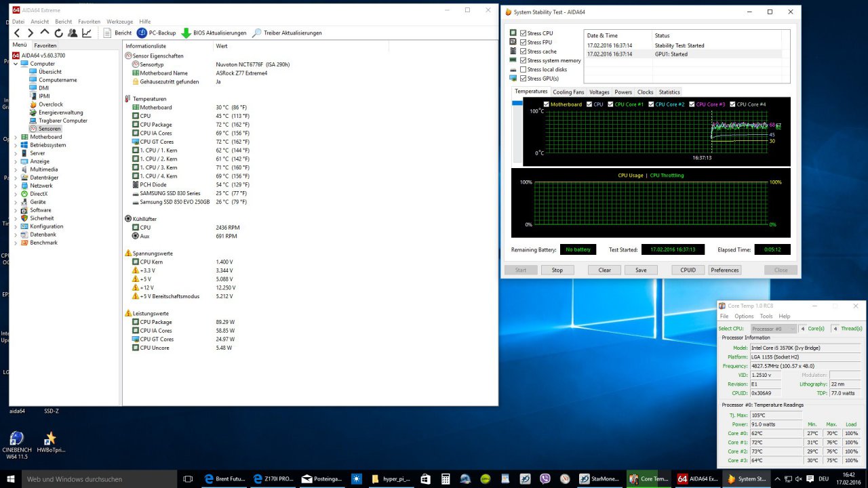Expand the Motherboard tree node

16,137
